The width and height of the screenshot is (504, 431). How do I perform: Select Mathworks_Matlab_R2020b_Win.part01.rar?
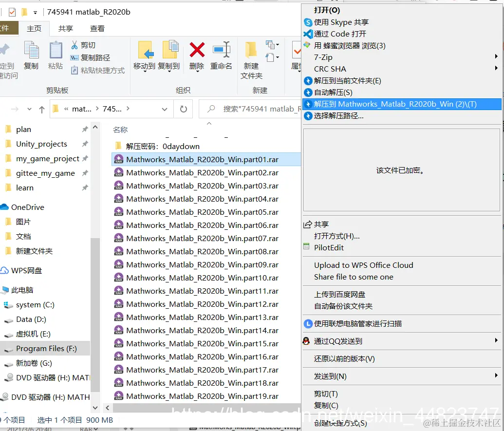click(x=202, y=159)
